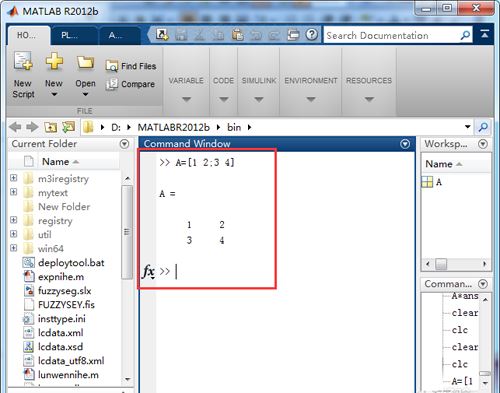Minimize the toolstrip with the collapse arrow

pyautogui.click(x=485, y=34)
